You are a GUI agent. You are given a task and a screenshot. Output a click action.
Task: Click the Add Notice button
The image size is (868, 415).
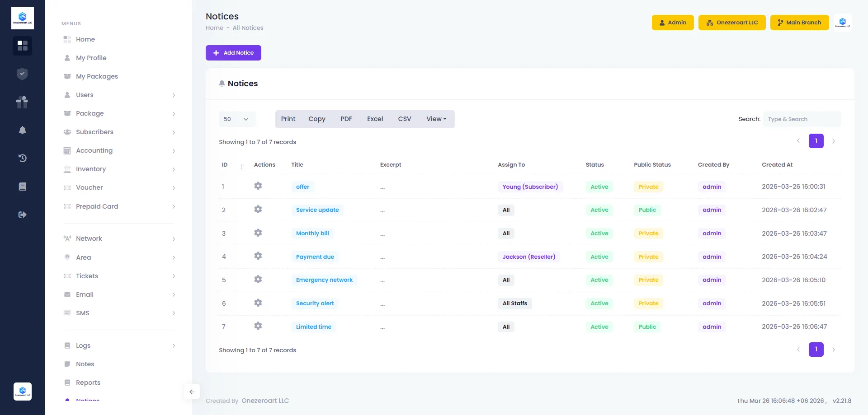coord(233,53)
